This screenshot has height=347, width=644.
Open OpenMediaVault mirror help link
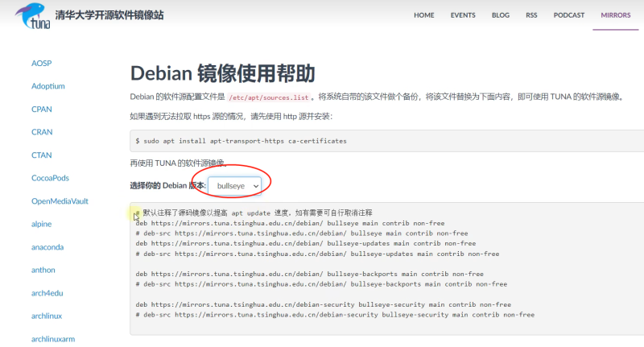click(60, 201)
